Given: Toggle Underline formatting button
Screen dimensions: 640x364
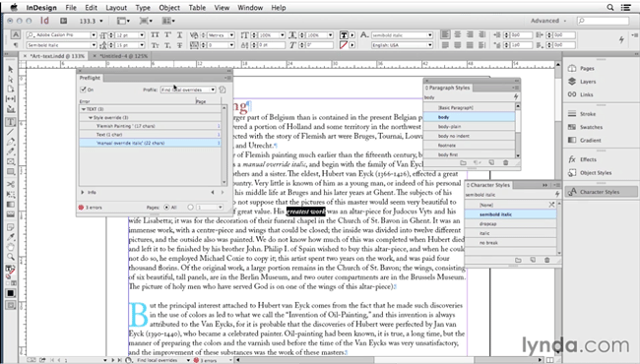Looking at the screenshot, I should coord(179,35).
